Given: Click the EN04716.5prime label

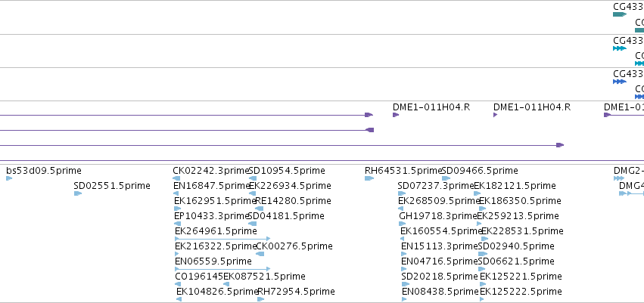Looking at the screenshot, I should (x=440, y=261).
